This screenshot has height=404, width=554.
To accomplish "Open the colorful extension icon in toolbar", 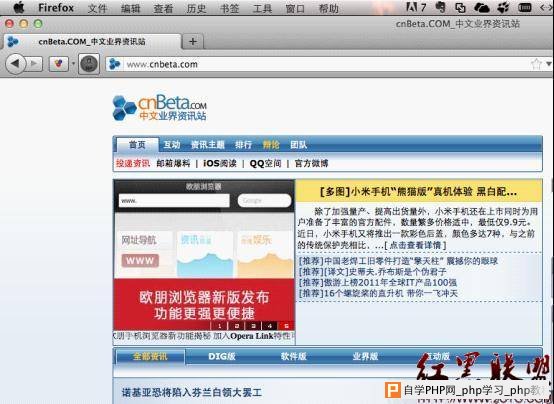I will tap(59, 64).
